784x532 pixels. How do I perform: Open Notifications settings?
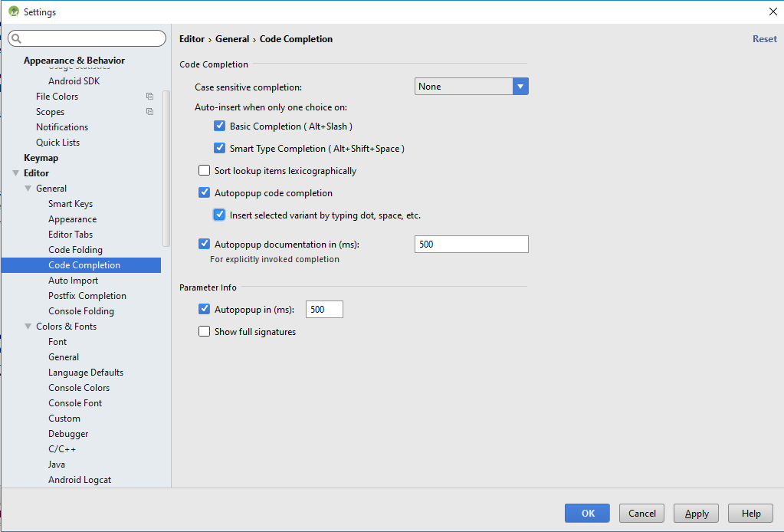click(62, 127)
